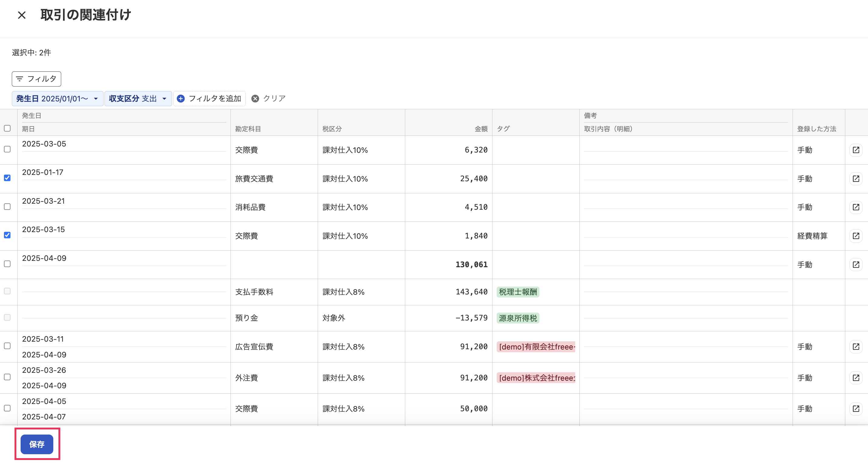Open the 発生日 2025/01/01〜 filter dropdown
The height and width of the screenshot is (463, 868).
point(57,99)
